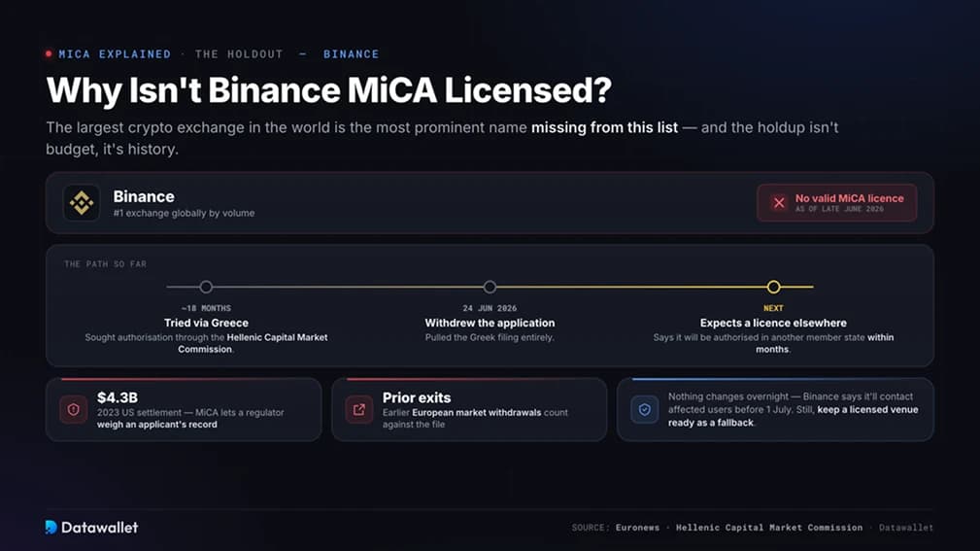Image resolution: width=980 pixels, height=551 pixels.
Task: Click the Prior exits heading
Action: click(417, 397)
